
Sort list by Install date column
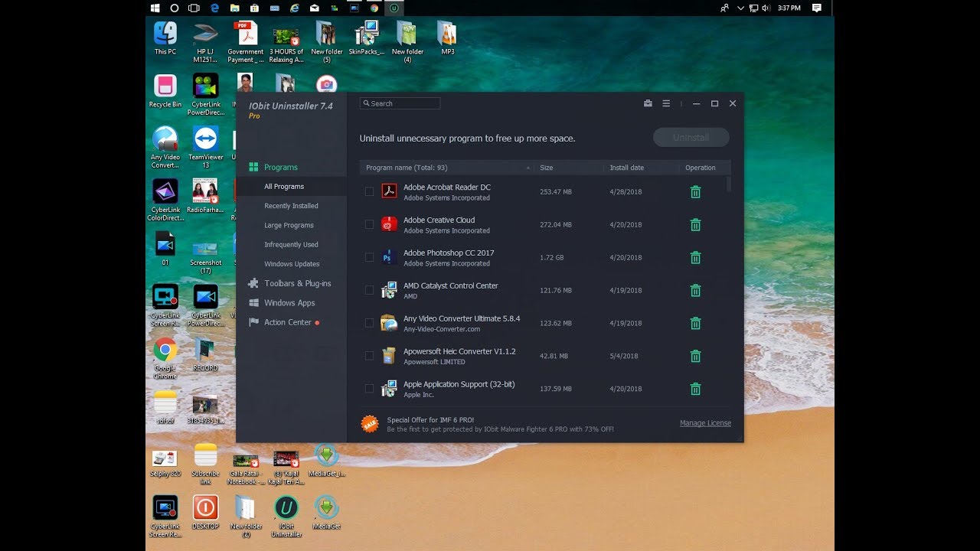[x=641, y=168]
